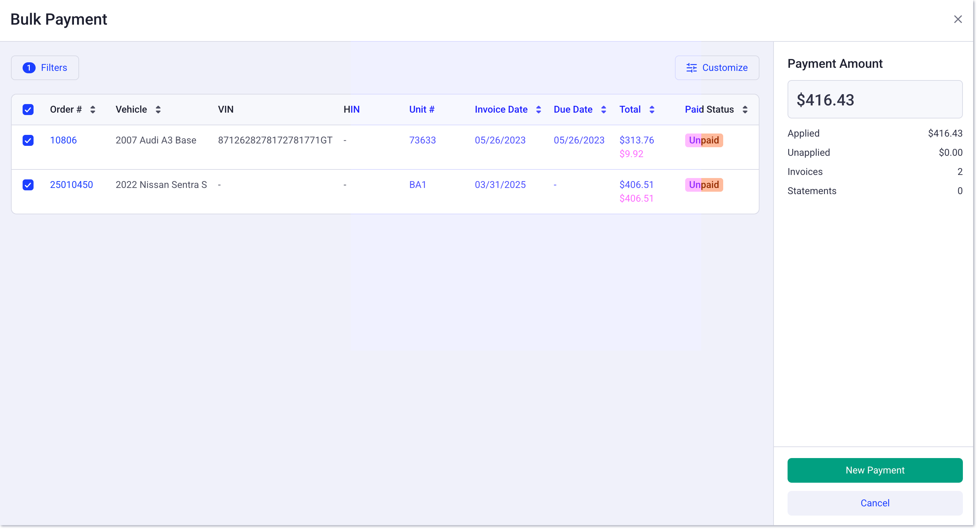This screenshot has width=980, height=532.
Task: Click VIN 8712628278172781771GT
Action: tap(275, 140)
